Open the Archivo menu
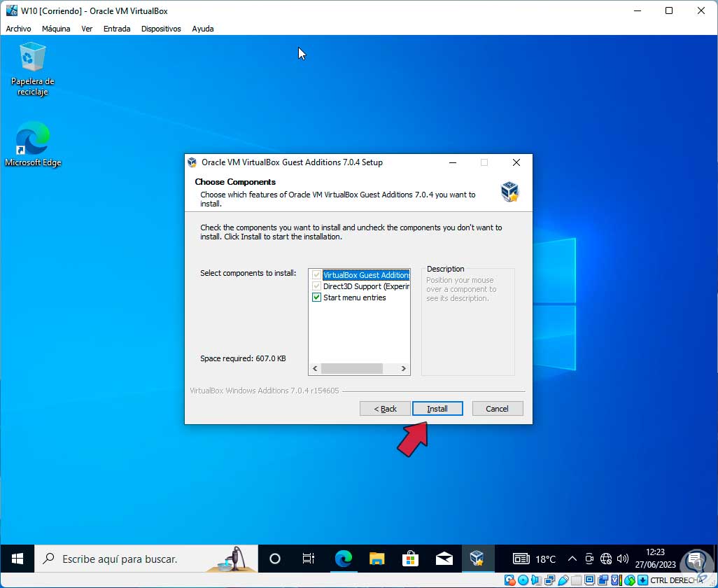The image size is (718, 588). 18,29
